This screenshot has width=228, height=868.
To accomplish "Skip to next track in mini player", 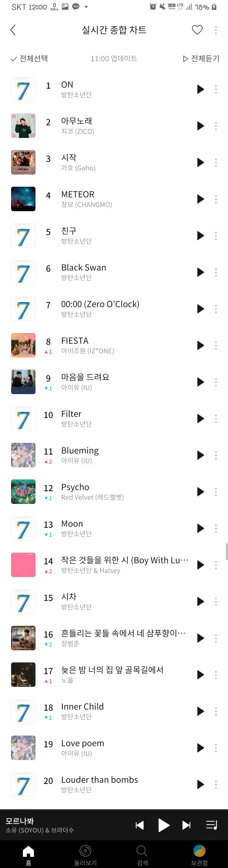I will click(x=186, y=825).
